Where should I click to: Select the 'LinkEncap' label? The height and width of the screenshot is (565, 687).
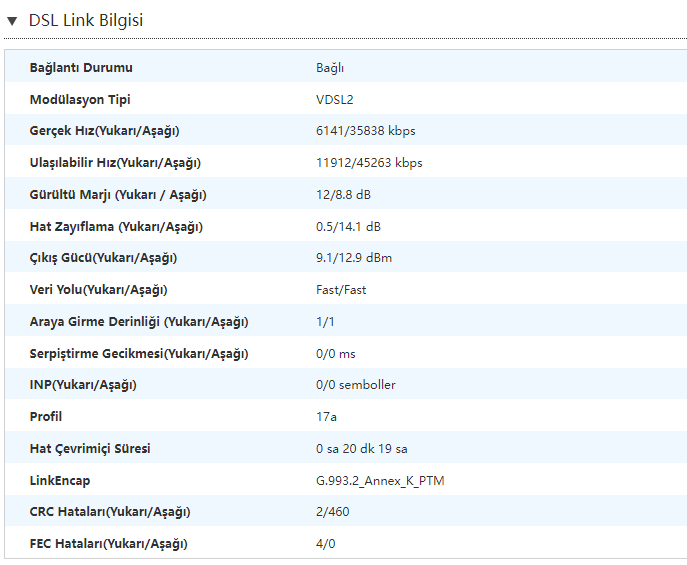coord(60,481)
